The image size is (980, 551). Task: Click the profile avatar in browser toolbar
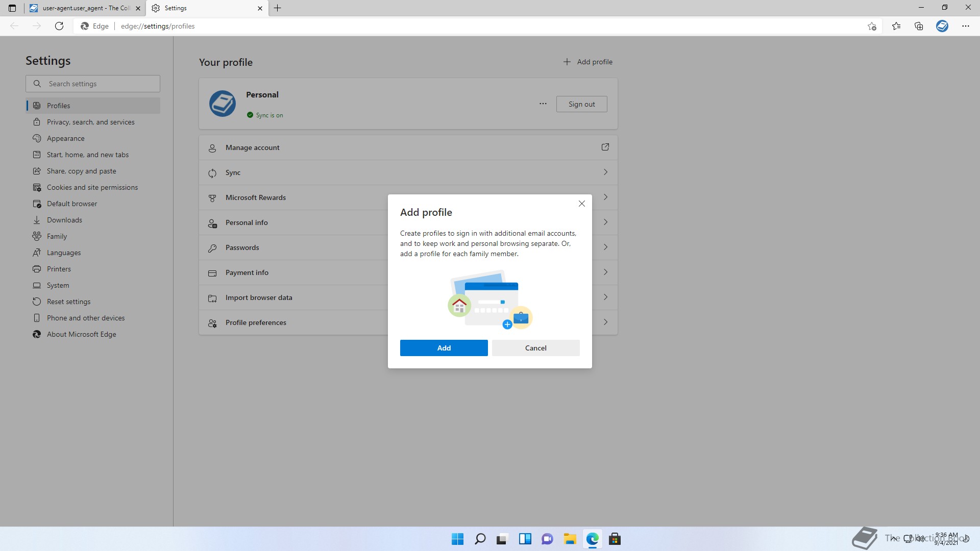coord(942,26)
